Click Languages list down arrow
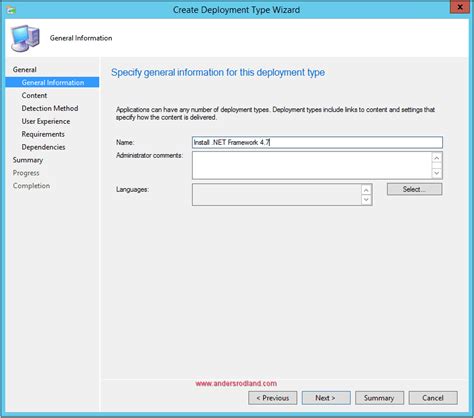The image size is (474, 418). tap(366, 200)
